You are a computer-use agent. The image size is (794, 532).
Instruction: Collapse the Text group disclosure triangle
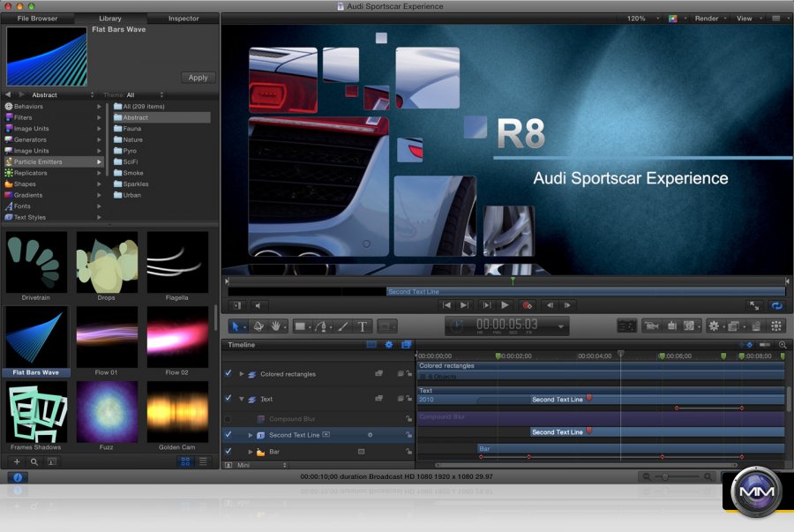[x=242, y=400]
